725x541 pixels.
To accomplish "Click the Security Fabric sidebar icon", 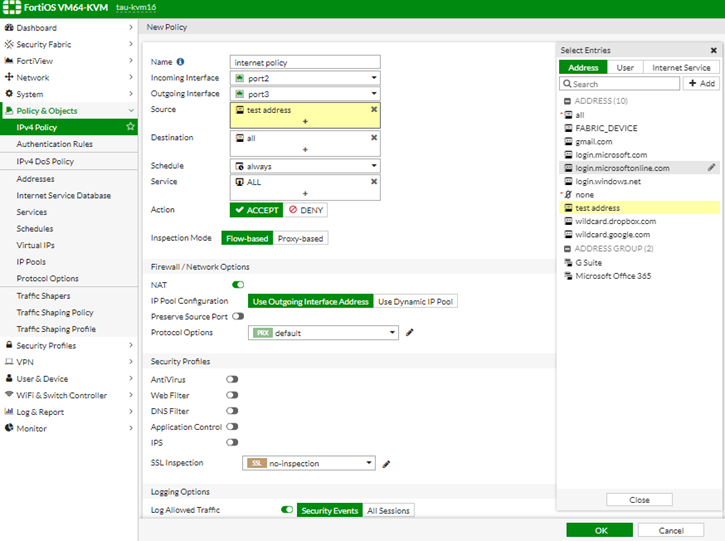I will 9,44.
